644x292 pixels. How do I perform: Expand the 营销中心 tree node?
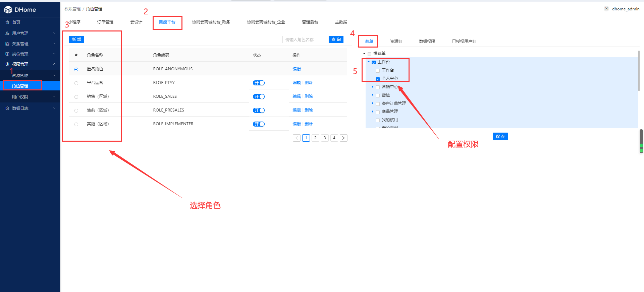(373, 87)
